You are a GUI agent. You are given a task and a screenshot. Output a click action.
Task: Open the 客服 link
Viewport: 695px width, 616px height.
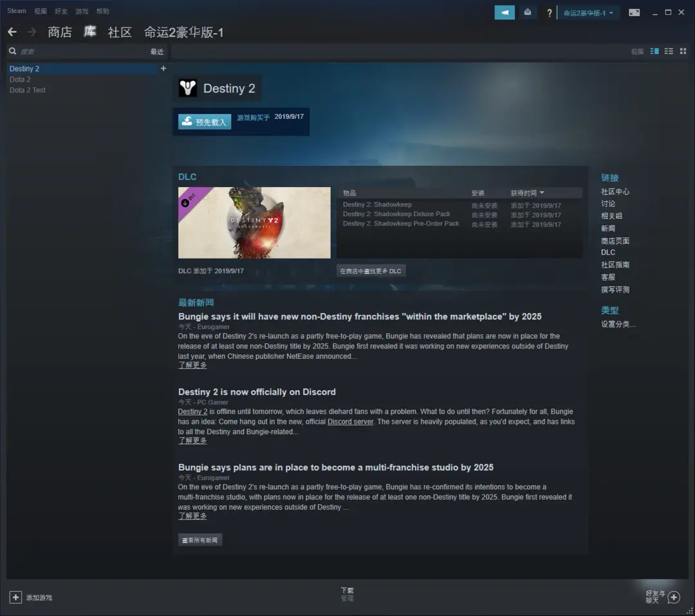(607, 276)
